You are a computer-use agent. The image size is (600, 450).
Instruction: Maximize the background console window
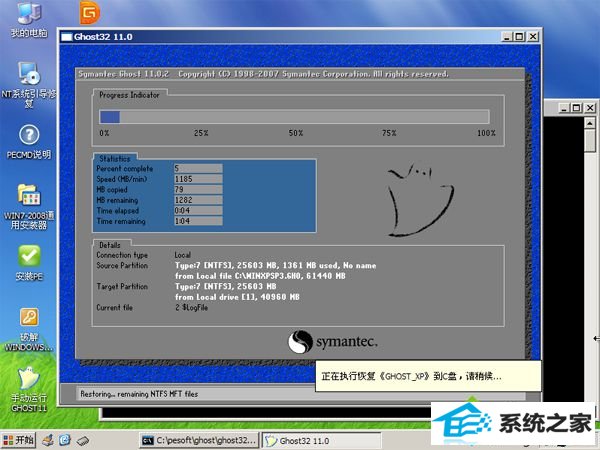click(x=577, y=108)
